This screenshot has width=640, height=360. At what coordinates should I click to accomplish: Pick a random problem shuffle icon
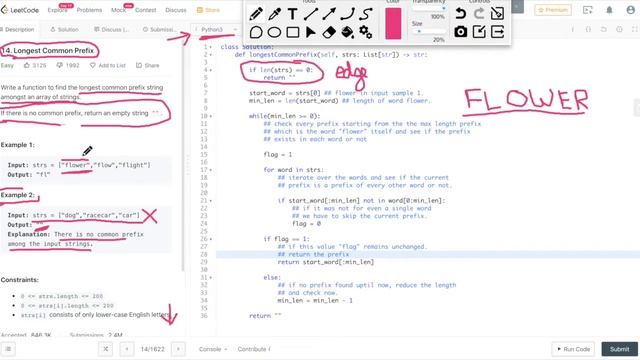click(x=105, y=349)
